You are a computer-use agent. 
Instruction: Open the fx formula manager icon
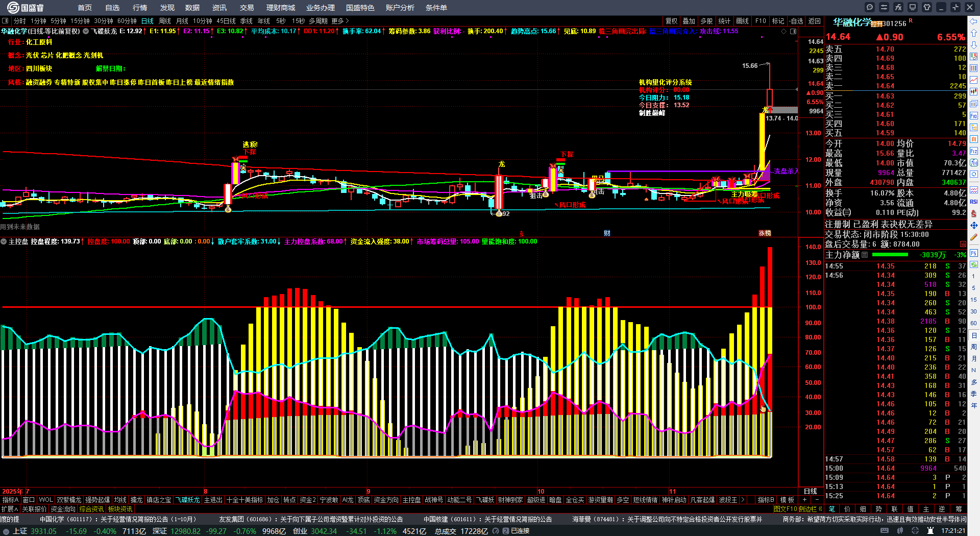(x=898, y=7)
